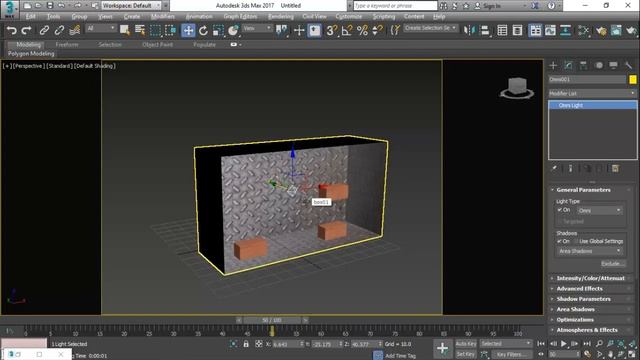Image resolution: width=640 pixels, height=360 pixels.
Task: Click the object color swatch beside name
Action: [x=633, y=80]
